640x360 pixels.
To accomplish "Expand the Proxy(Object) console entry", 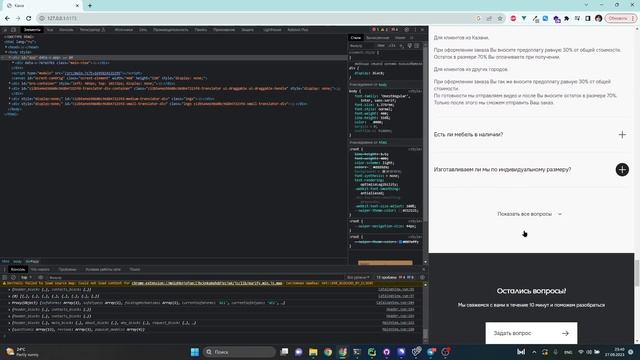I will (9, 303).
